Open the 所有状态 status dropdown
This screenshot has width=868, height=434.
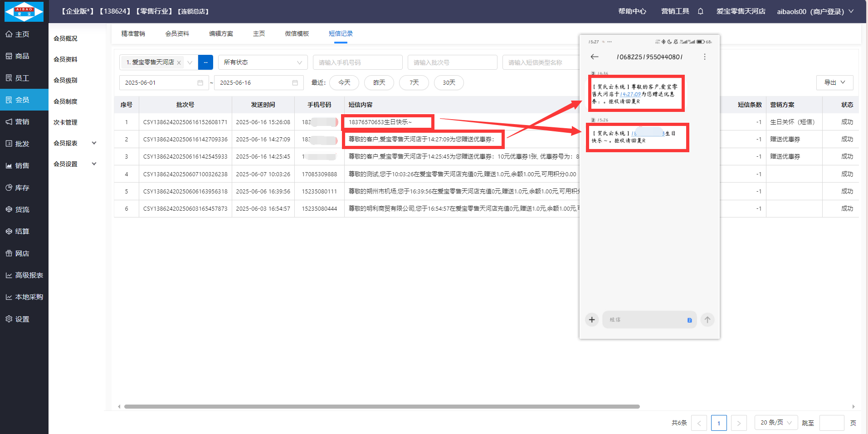[263, 63]
